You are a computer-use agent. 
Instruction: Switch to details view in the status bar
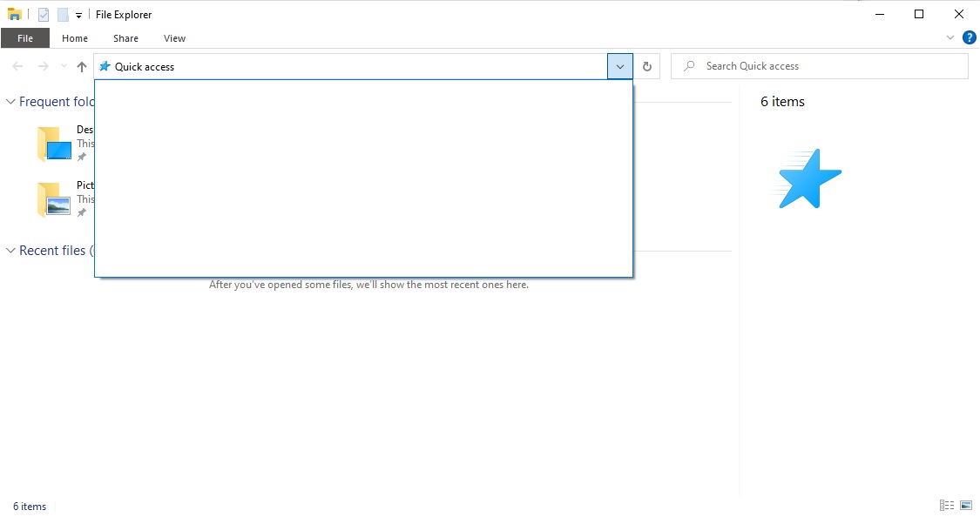[x=946, y=506]
